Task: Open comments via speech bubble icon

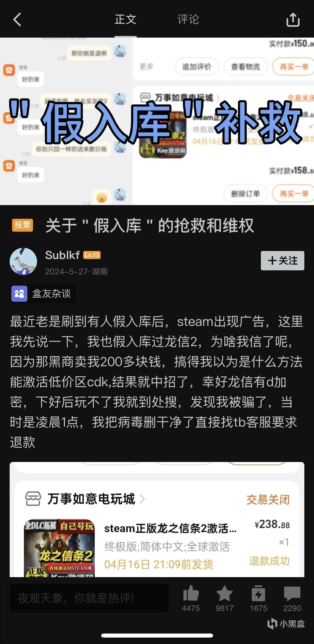Action: [x=292, y=593]
